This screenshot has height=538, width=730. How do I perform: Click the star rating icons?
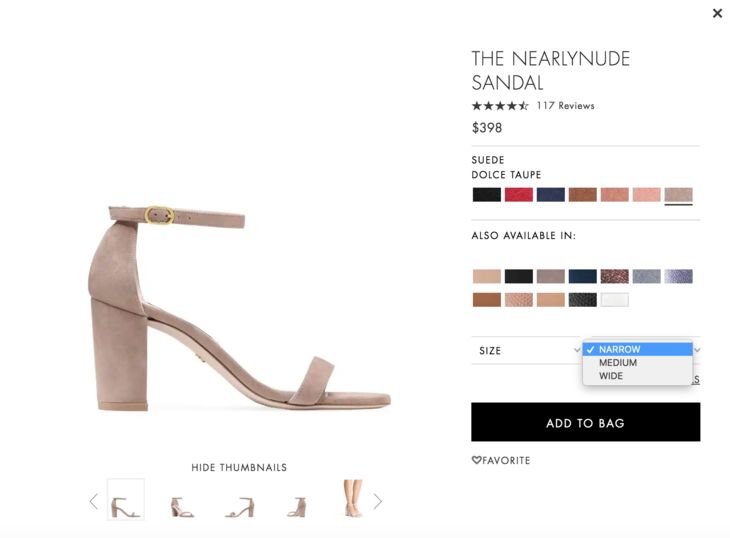[x=500, y=105]
